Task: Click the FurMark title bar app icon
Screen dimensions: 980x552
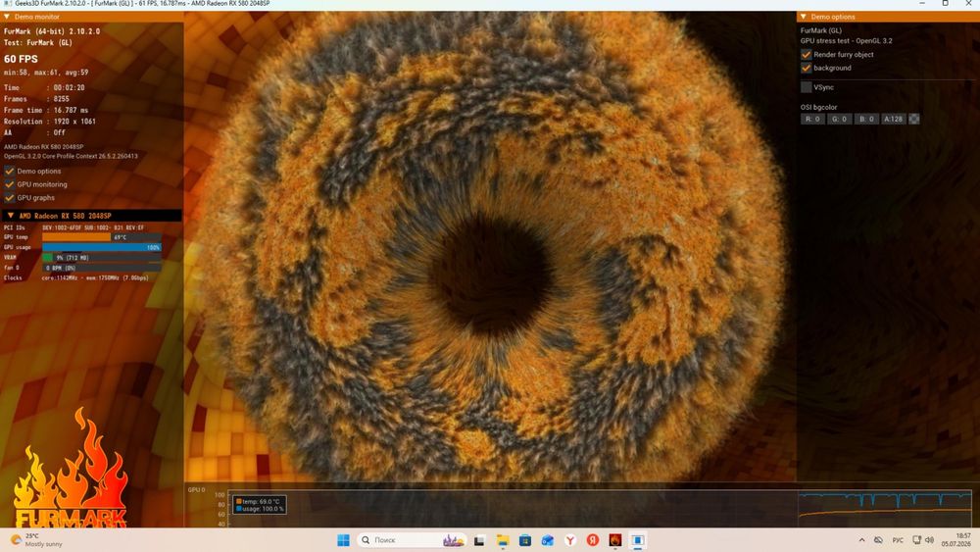Action: [8, 4]
